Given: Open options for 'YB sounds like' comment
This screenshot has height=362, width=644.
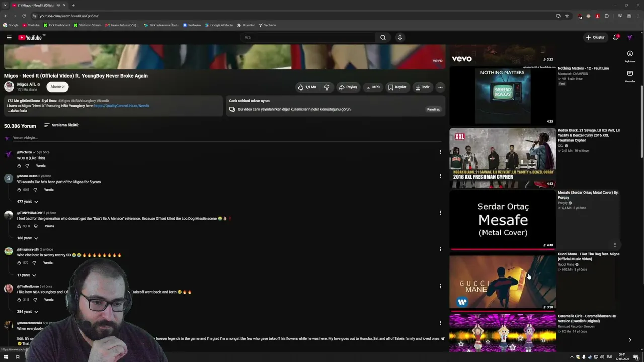Looking at the screenshot, I should (440, 176).
